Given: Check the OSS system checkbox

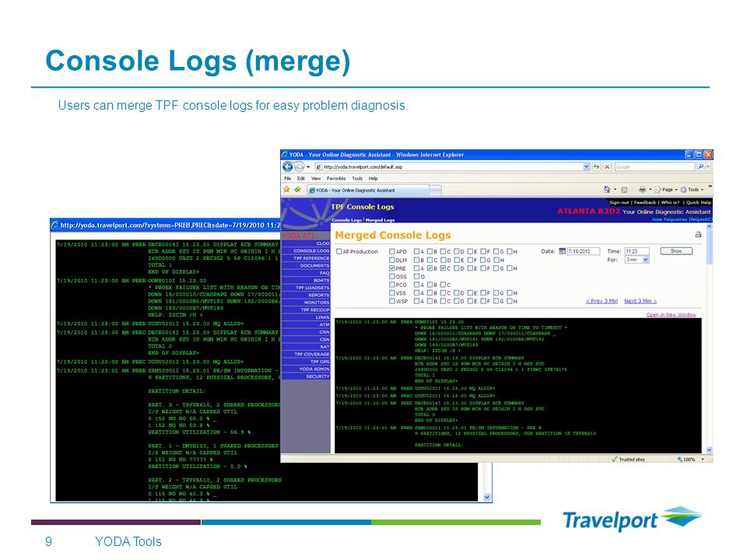Looking at the screenshot, I should [392, 276].
